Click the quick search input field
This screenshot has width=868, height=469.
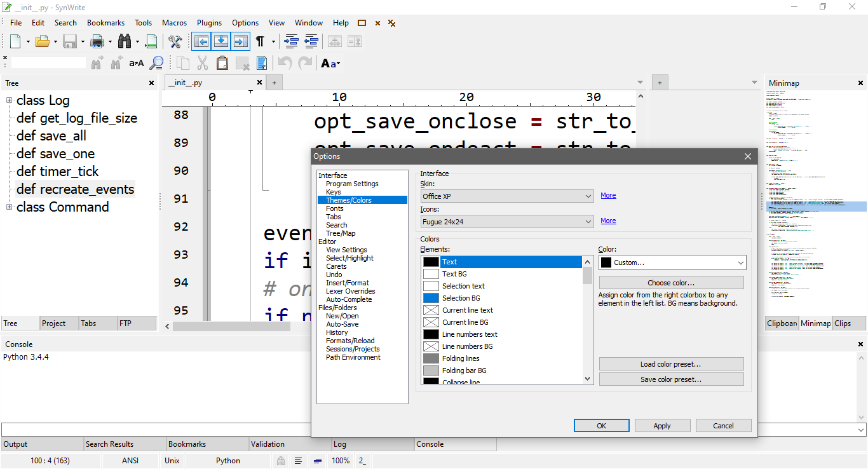[48, 63]
